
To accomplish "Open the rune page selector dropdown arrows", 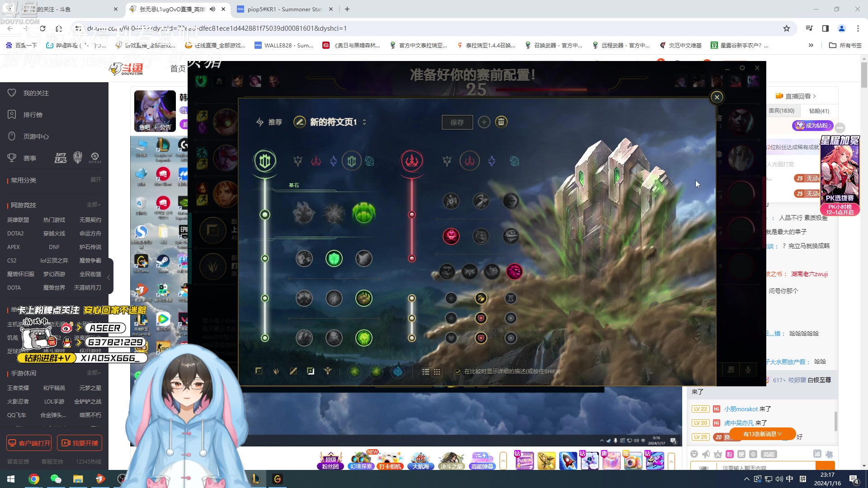I will (364, 122).
